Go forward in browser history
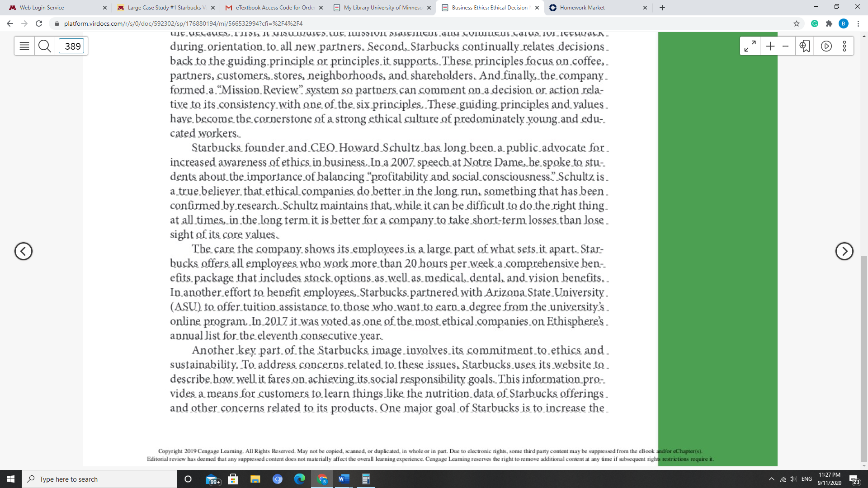Viewport: 868px width, 488px height. 24,23
